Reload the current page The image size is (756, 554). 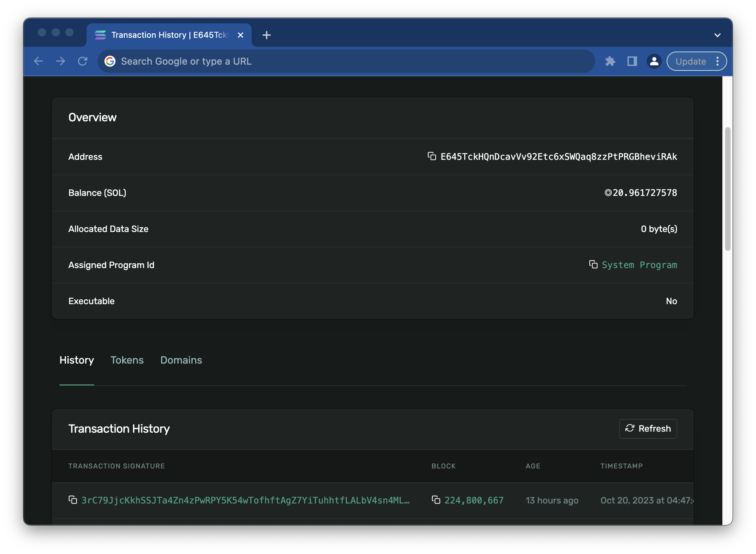(x=82, y=61)
